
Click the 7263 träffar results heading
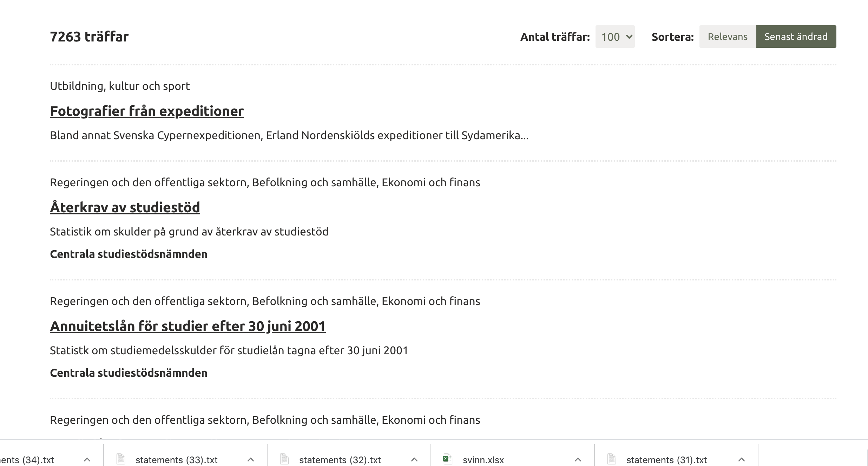(x=89, y=37)
